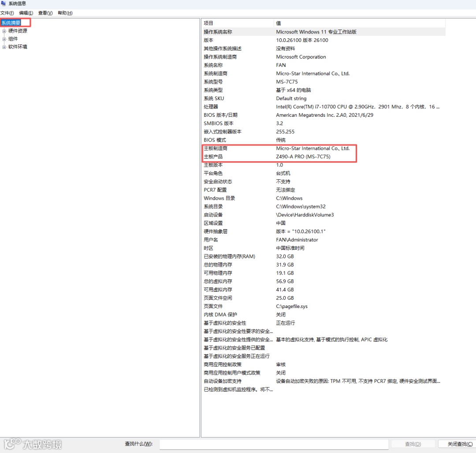Image resolution: width=476 pixels, height=453 pixels.
Task: Select the 主板版本 row
Action: tap(324, 165)
